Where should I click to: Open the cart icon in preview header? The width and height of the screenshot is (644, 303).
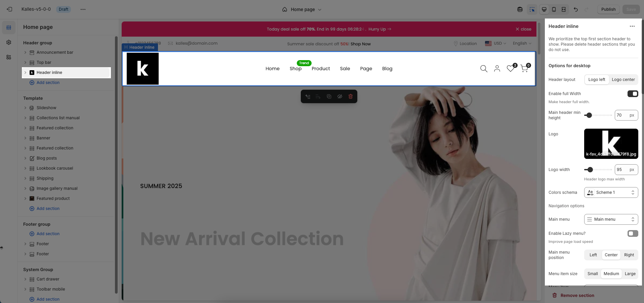[525, 68]
